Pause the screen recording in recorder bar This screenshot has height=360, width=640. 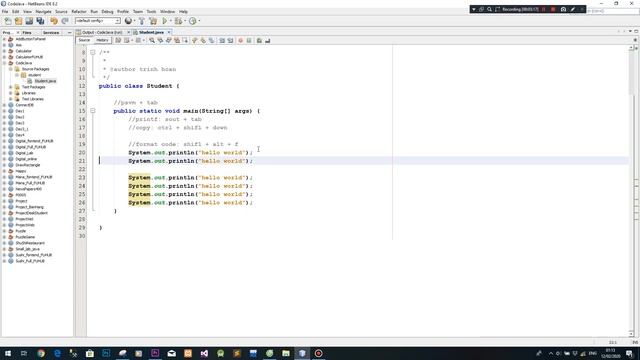[x=544, y=9]
